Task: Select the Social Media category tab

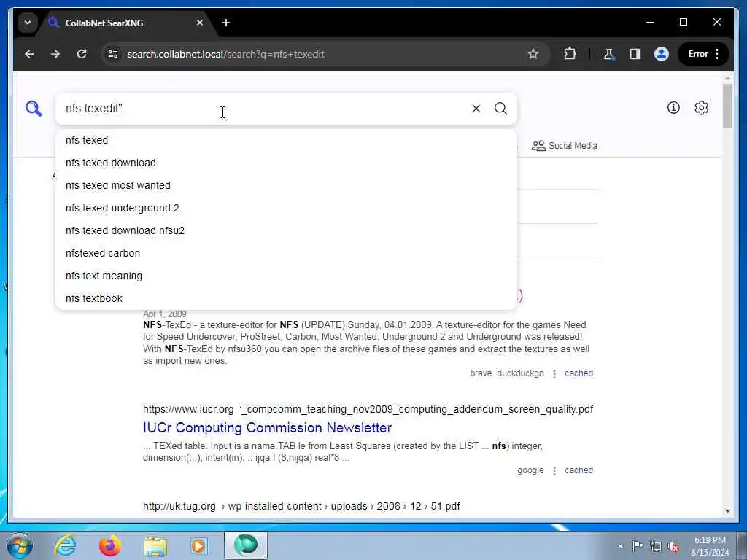Action: 565,146
